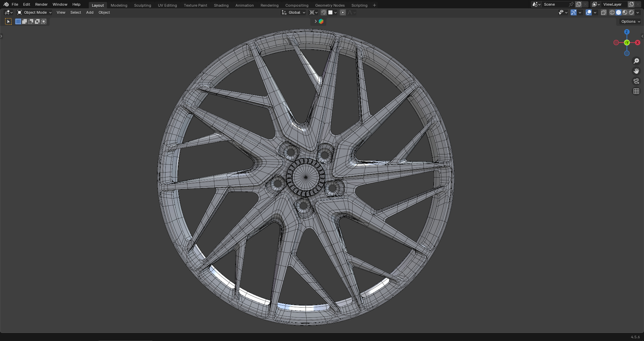This screenshot has width=644, height=341.
Task: Open the viewport shading options arrow
Action: (638, 12)
